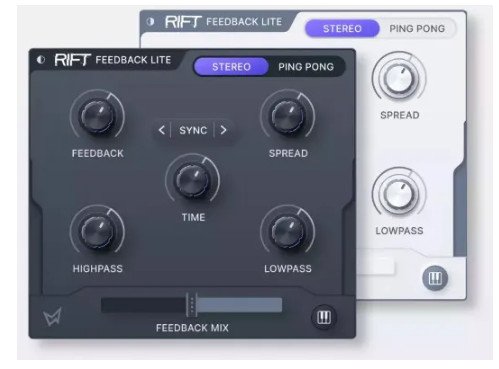Screen dimensions: 499x369
Task: Open the SYNC mode selector
Action: pyautogui.click(x=193, y=130)
